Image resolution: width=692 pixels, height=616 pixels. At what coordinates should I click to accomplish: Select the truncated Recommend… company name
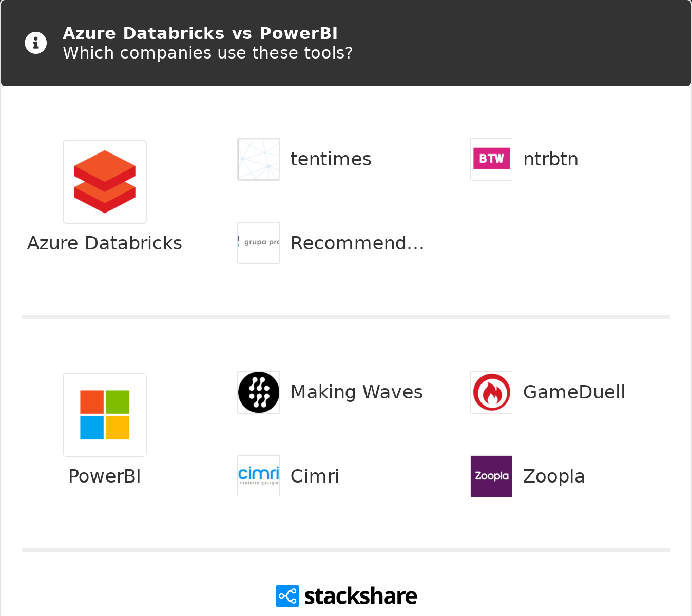pos(357,243)
